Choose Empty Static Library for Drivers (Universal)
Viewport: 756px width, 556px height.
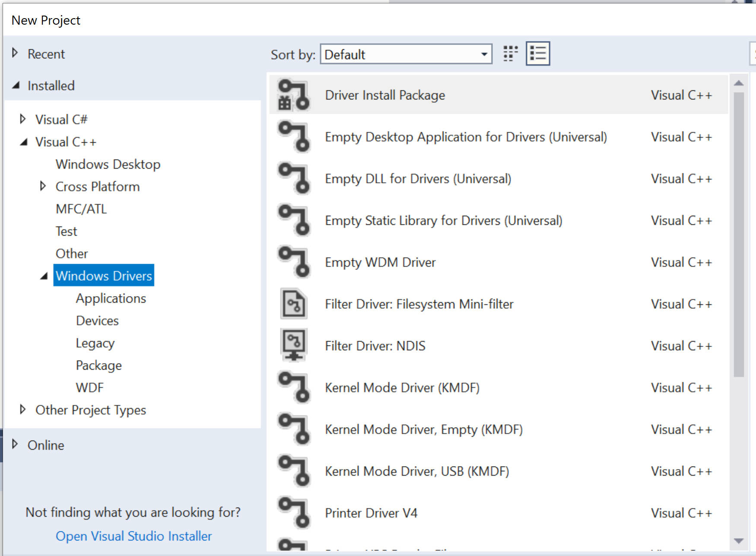444,220
